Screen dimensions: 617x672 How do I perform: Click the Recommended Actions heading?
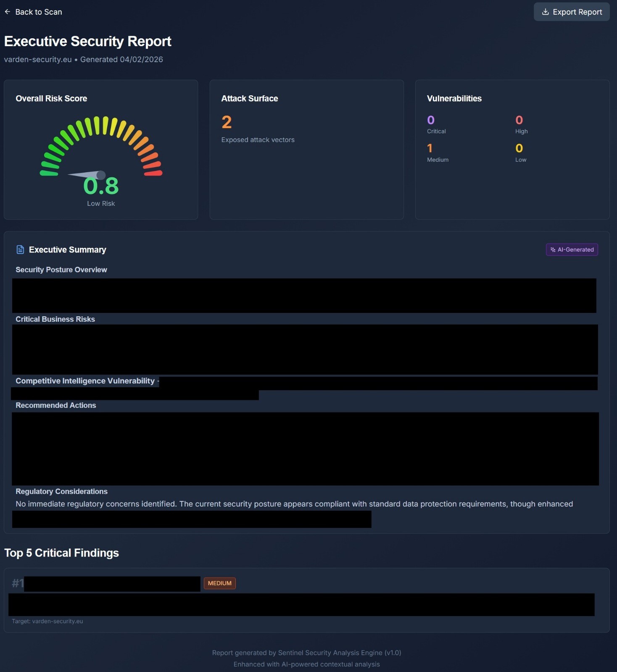(x=56, y=405)
